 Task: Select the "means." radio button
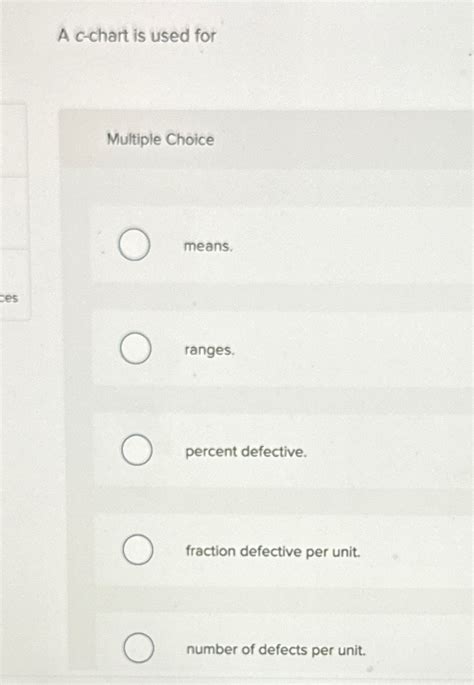pyautogui.click(x=135, y=245)
